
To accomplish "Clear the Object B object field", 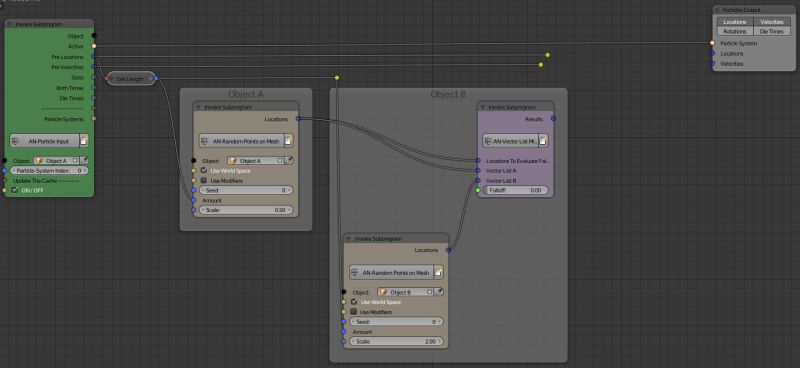I will 430,292.
